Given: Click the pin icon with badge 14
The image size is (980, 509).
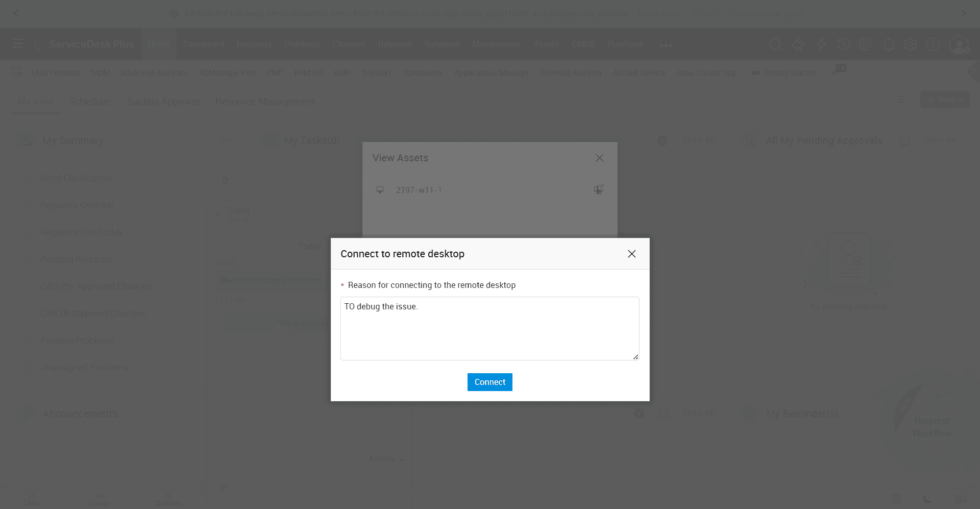Looking at the screenshot, I should [x=838, y=70].
